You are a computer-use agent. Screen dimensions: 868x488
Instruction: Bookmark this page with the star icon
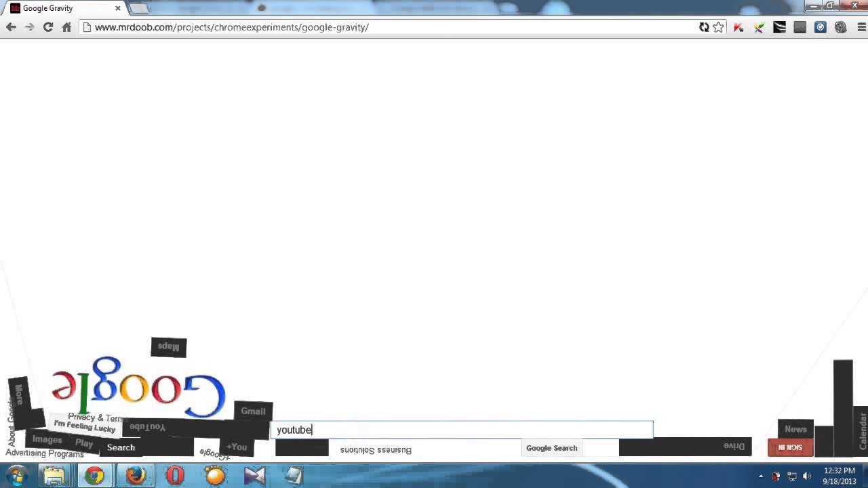pos(719,27)
